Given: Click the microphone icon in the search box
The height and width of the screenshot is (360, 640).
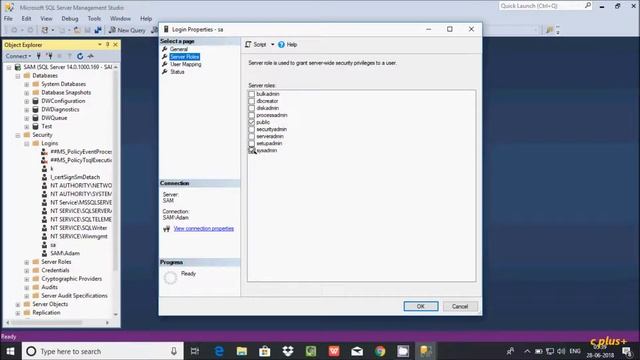Looking at the screenshot, I should 174,351.
